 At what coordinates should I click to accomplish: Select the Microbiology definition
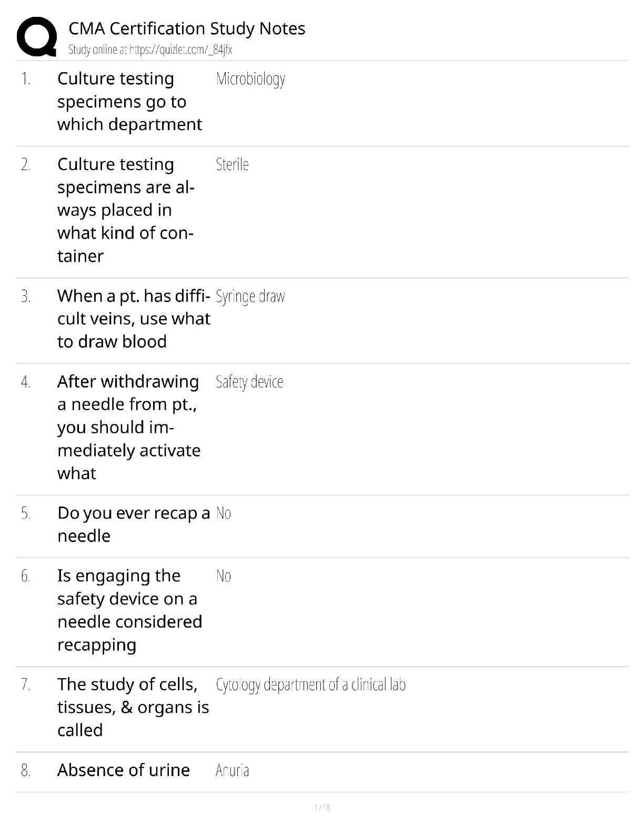250,80
